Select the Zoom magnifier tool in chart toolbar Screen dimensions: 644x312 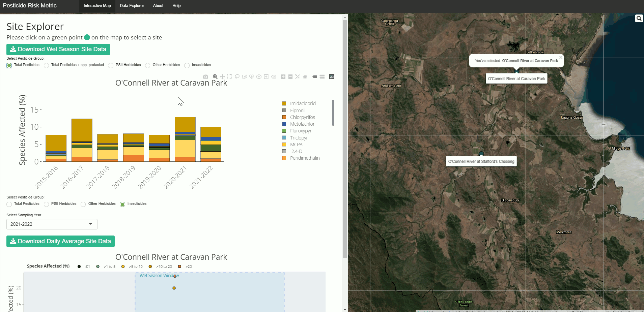click(215, 77)
